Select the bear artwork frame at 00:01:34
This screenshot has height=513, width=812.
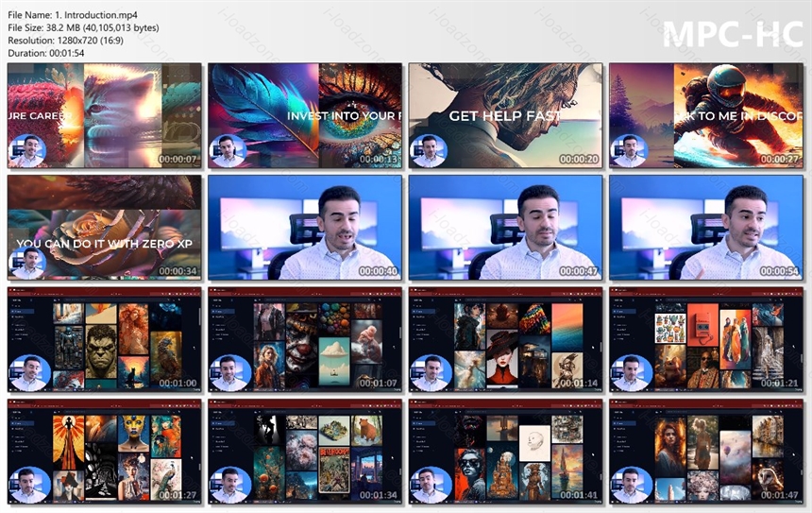click(305, 452)
